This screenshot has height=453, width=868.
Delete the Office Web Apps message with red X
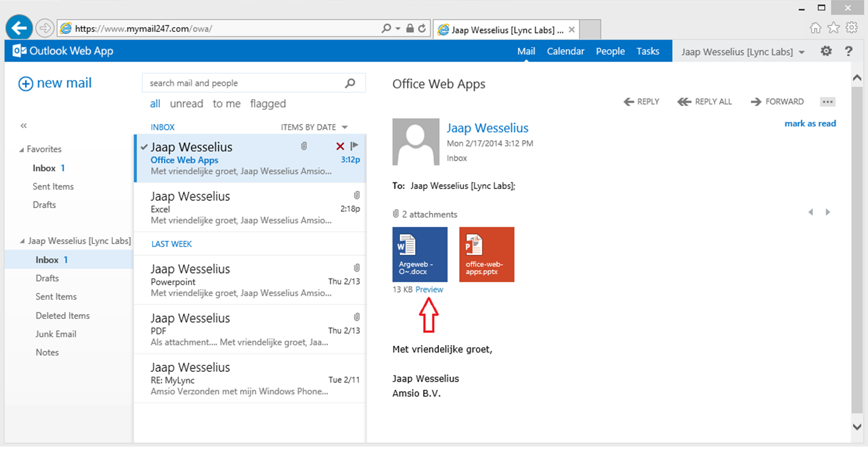pyautogui.click(x=340, y=146)
